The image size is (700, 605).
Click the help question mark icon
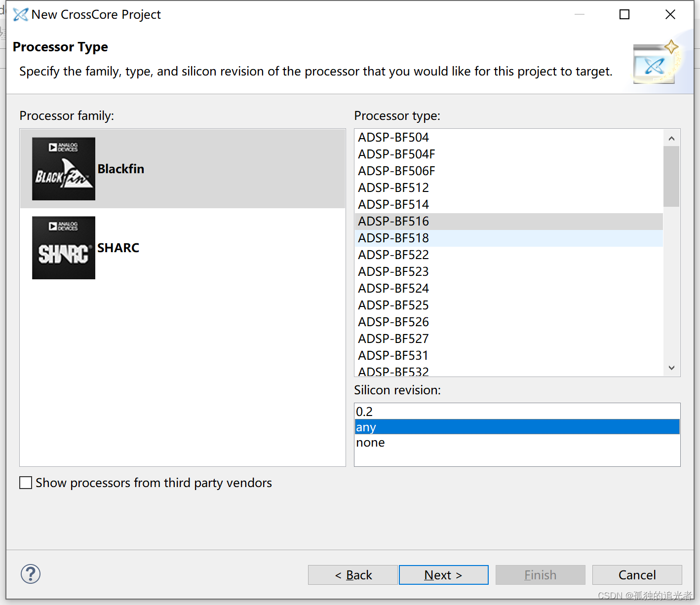(31, 574)
